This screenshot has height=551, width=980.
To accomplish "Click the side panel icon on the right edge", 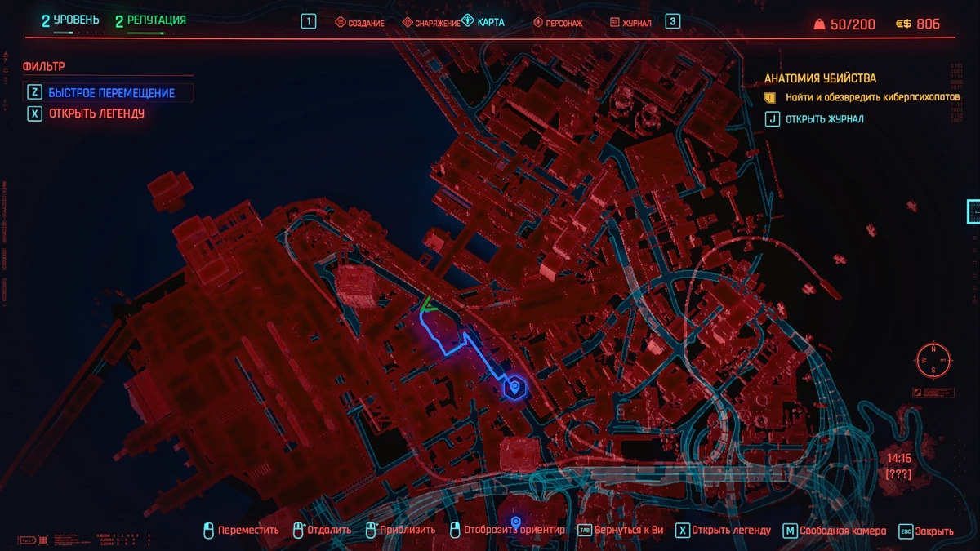I will point(973,211).
